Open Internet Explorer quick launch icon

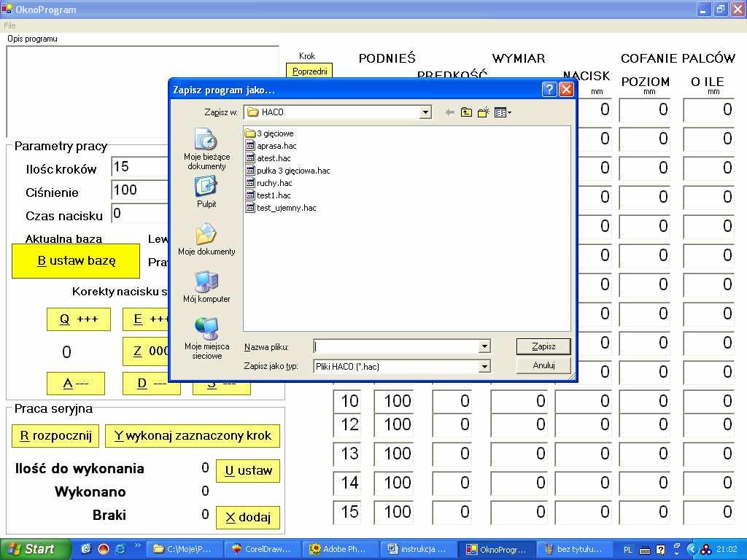click(x=120, y=549)
